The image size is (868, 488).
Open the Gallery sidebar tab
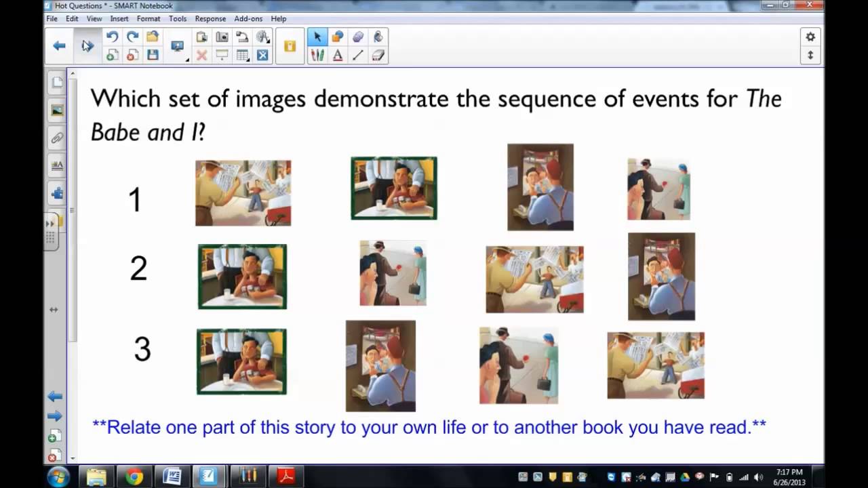[x=57, y=110]
